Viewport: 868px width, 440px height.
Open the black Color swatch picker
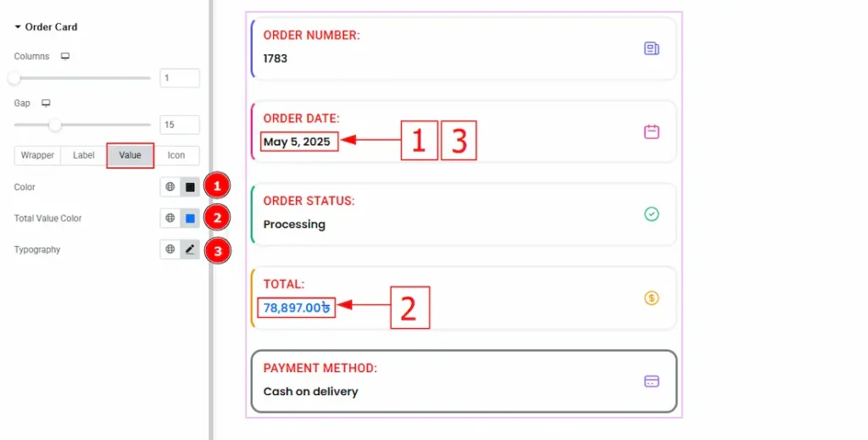tap(190, 187)
